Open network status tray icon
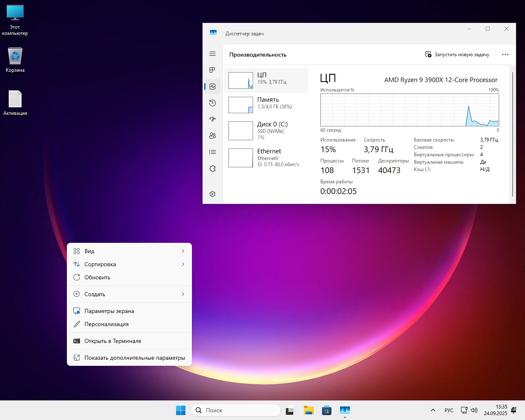 click(x=464, y=410)
